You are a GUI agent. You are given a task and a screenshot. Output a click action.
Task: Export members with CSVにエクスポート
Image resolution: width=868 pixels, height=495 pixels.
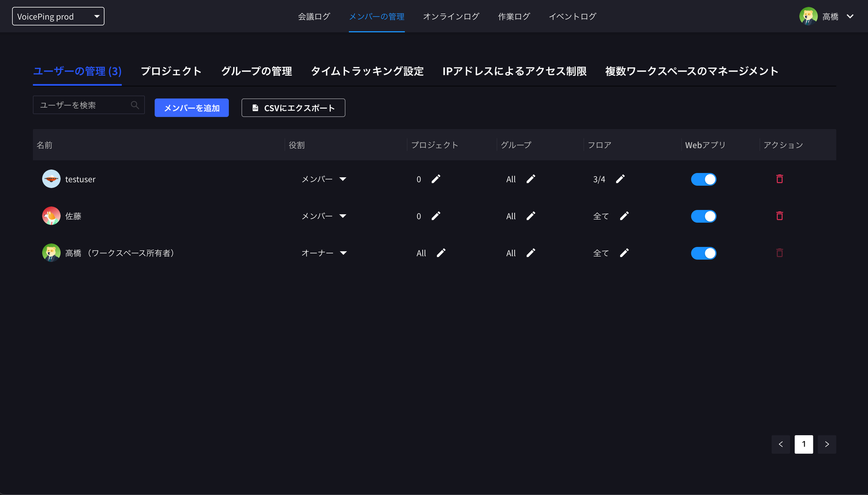[x=293, y=108]
